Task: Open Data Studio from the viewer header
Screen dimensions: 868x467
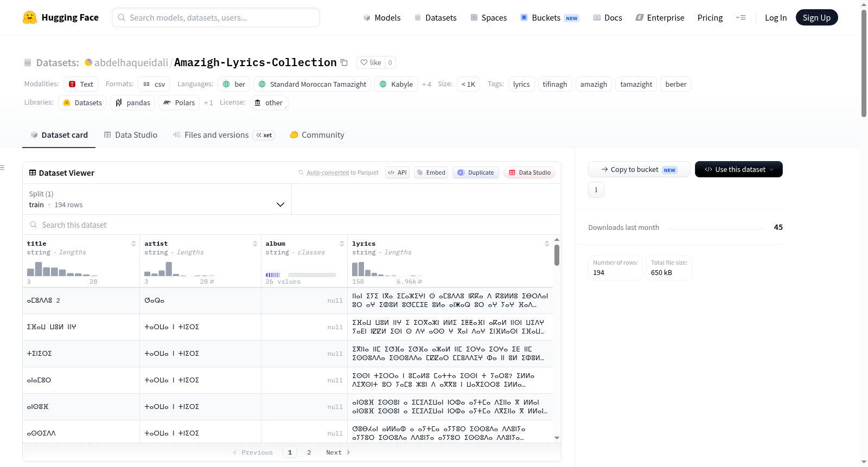Action: tap(529, 172)
